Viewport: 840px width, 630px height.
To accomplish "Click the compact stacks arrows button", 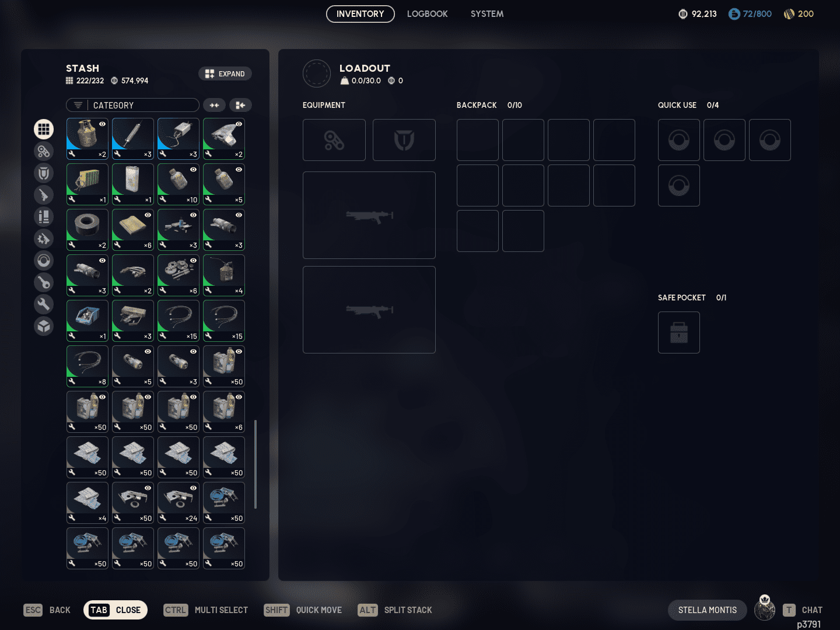I will tap(214, 105).
